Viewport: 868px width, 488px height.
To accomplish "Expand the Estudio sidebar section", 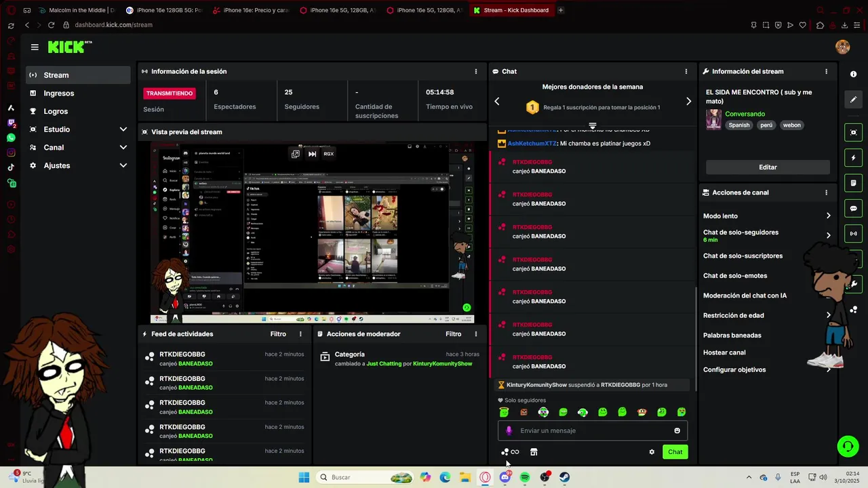I will point(123,129).
